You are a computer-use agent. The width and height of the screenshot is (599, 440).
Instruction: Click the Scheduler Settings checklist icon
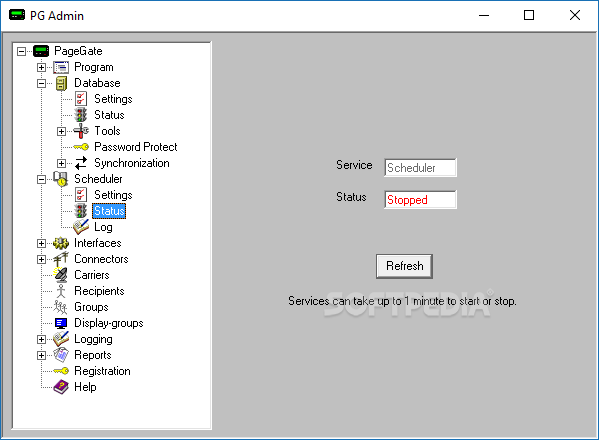(x=81, y=195)
